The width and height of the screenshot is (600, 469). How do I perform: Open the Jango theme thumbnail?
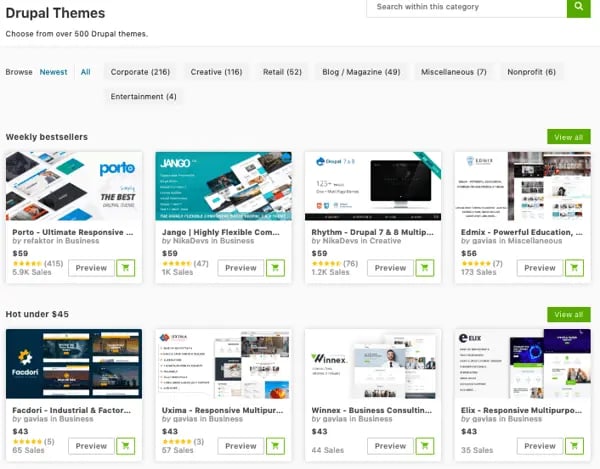point(224,186)
